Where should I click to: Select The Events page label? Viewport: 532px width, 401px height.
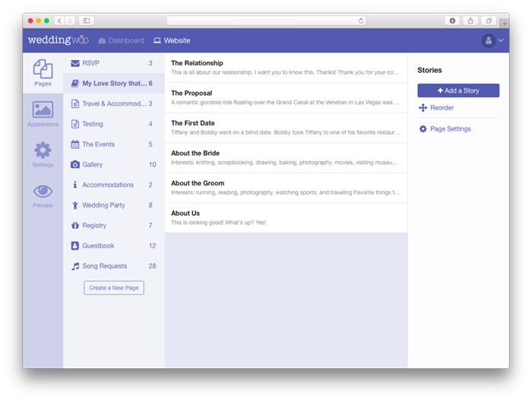tap(98, 144)
